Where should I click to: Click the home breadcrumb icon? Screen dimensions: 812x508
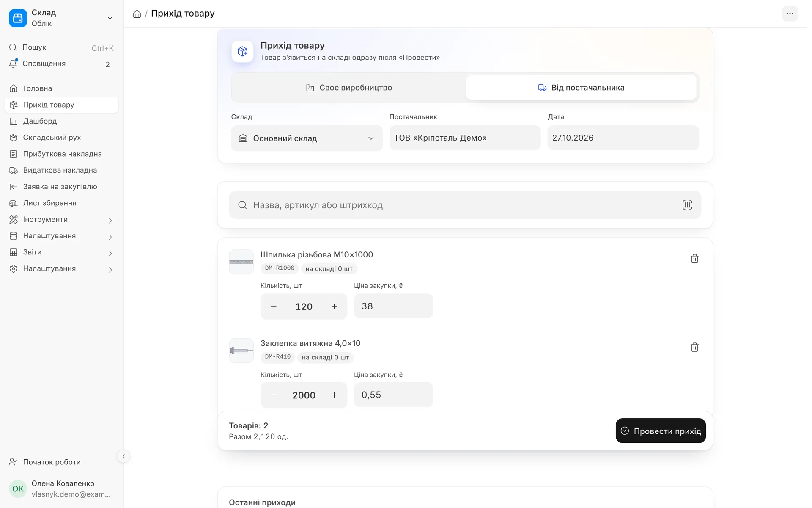point(137,14)
